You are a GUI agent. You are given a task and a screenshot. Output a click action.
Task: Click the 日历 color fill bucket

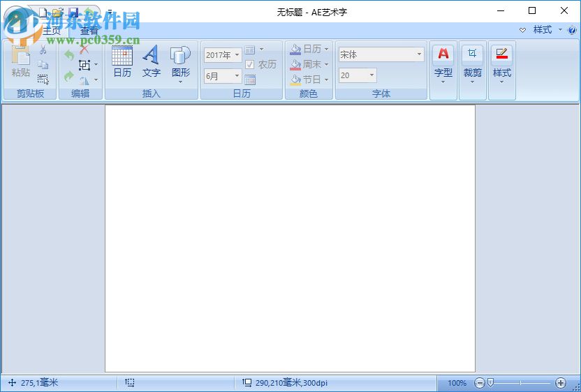295,50
